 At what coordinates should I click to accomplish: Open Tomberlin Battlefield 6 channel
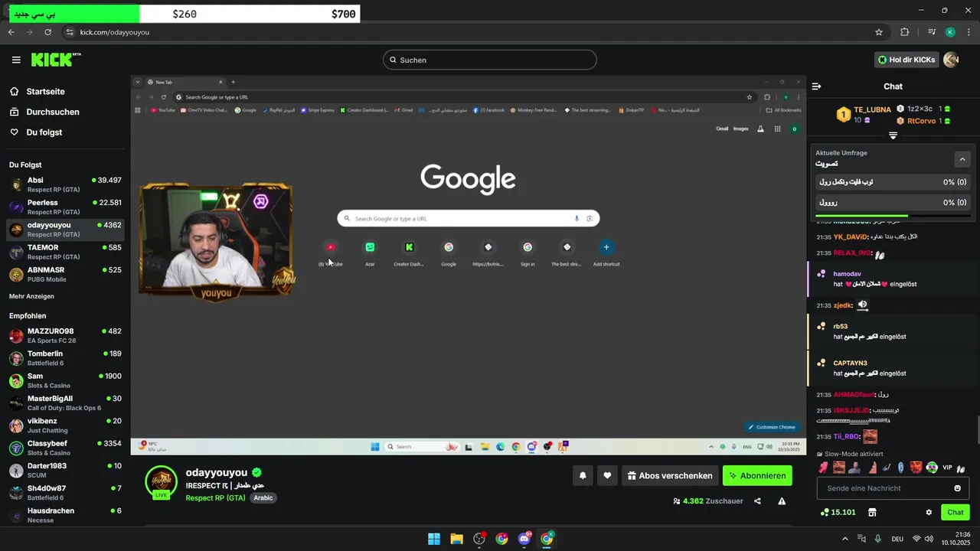click(x=65, y=357)
